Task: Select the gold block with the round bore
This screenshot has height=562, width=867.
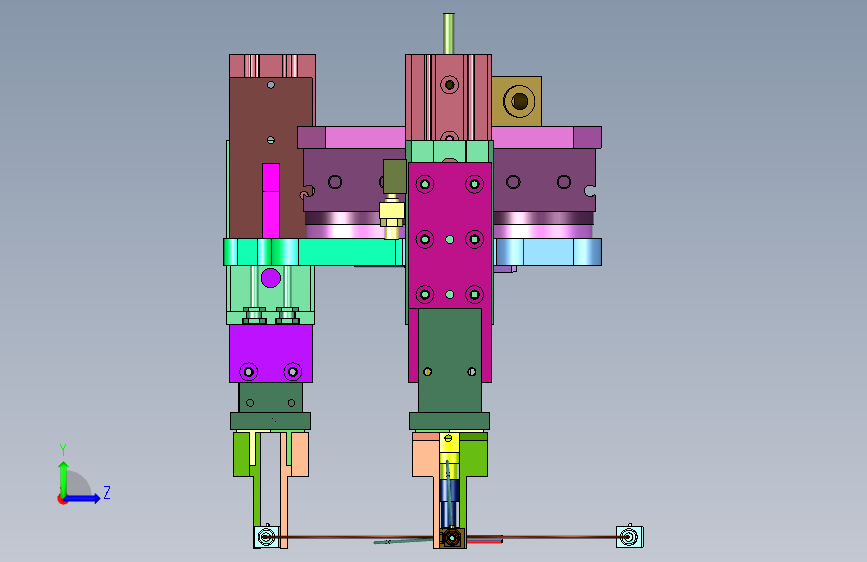Action: click(516, 101)
